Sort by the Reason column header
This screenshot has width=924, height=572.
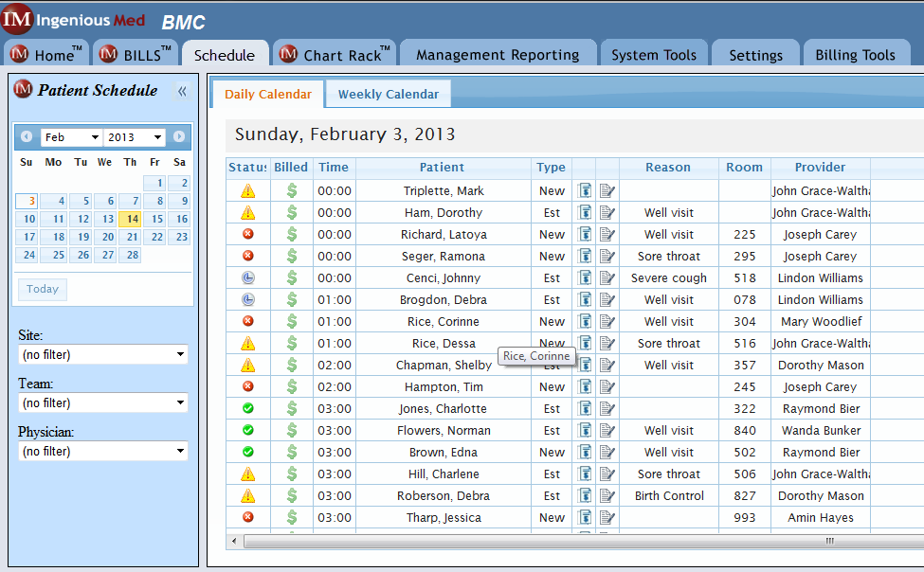[x=668, y=168]
